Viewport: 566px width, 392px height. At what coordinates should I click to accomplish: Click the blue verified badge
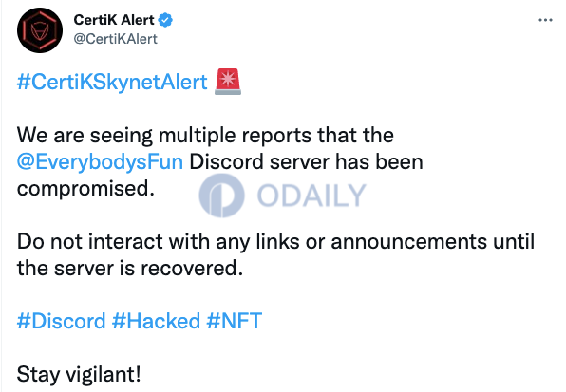pos(165,20)
